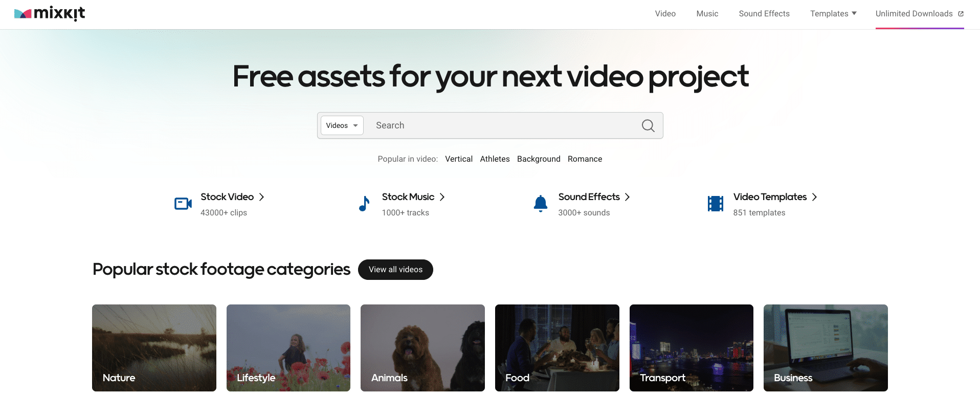Open the Stock Video heading link
The height and width of the screenshot is (416, 980).
[227, 197]
